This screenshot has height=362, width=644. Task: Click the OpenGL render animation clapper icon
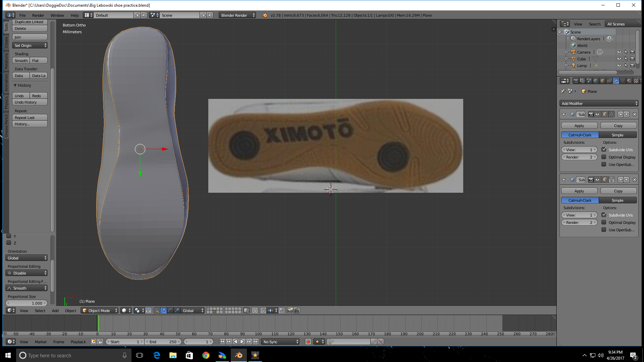[x=297, y=310]
